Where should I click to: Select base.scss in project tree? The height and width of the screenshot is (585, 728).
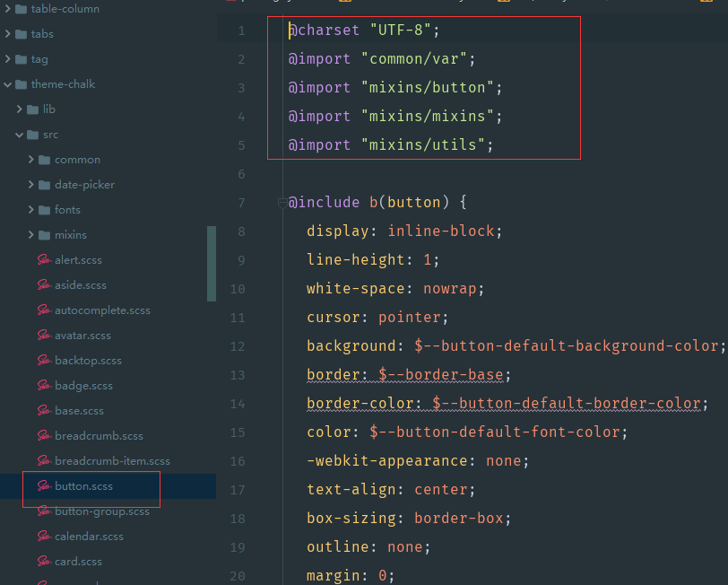click(79, 410)
